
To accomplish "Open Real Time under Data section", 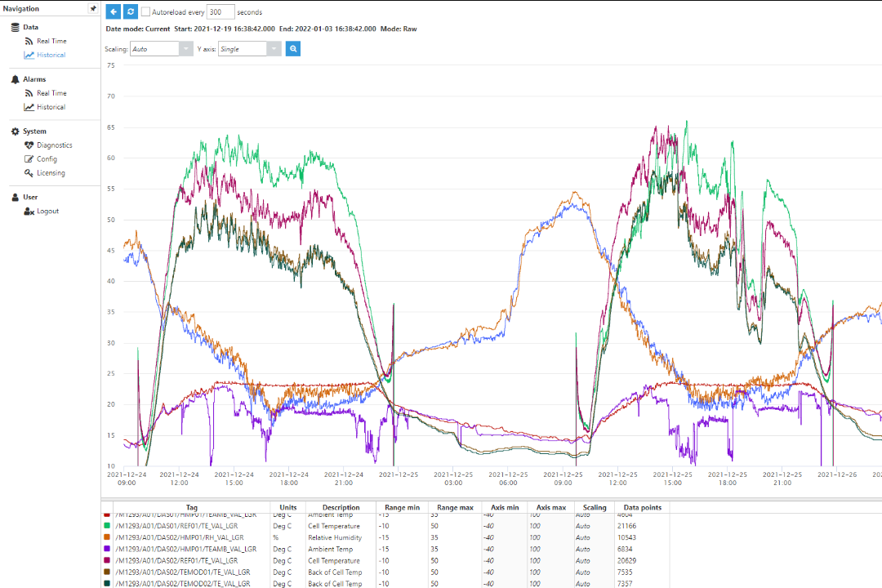I will (x=51, y=41).
